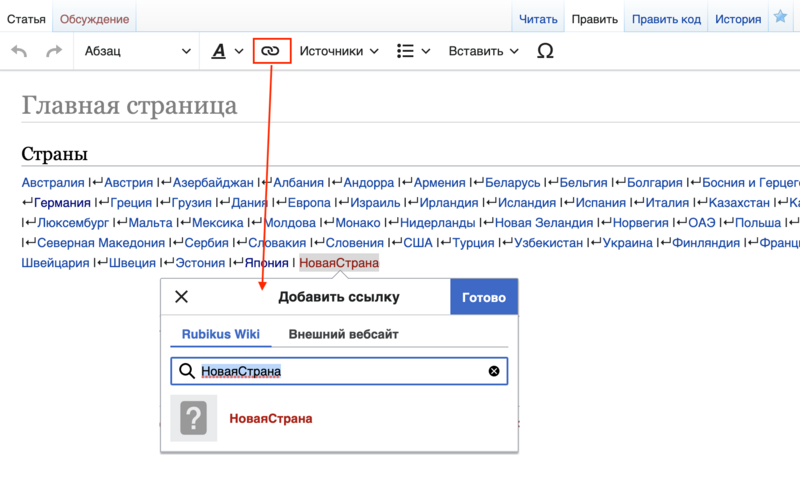Open the Германия link
The image size is (800, 504).
pyautogui.click(x=62, y=203)
